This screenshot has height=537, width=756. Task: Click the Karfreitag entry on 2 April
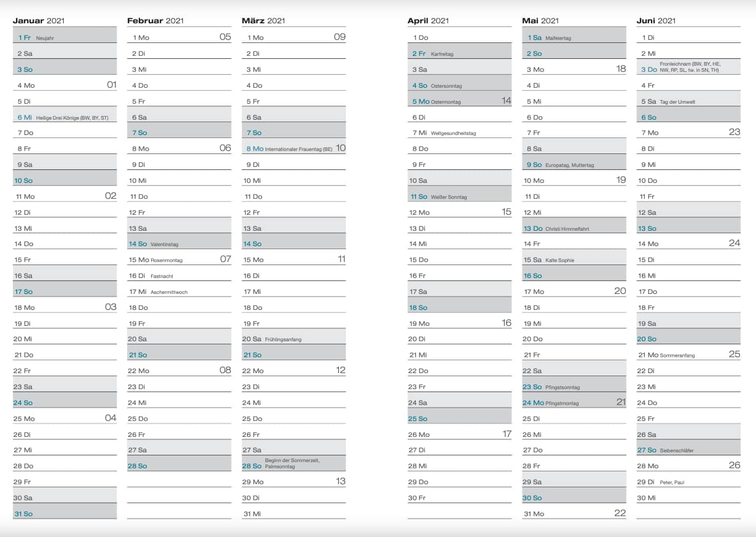[x=442, y=54]
